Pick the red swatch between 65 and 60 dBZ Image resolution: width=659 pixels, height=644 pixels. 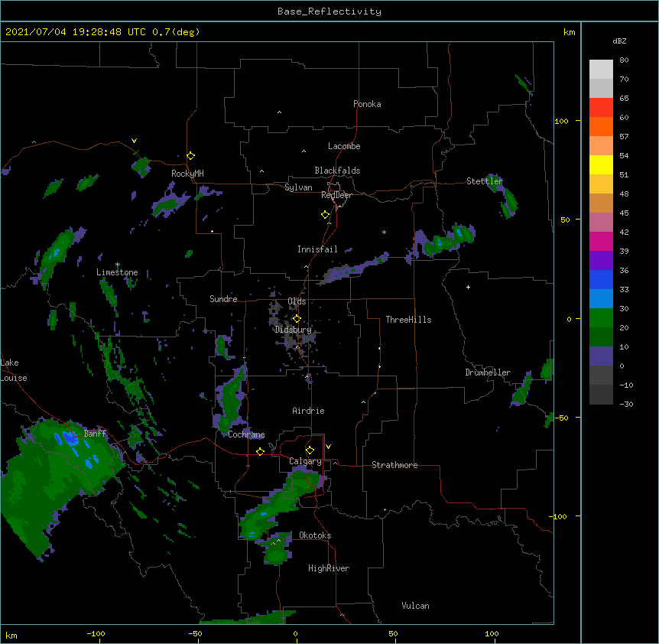click(x=601, y=108)
